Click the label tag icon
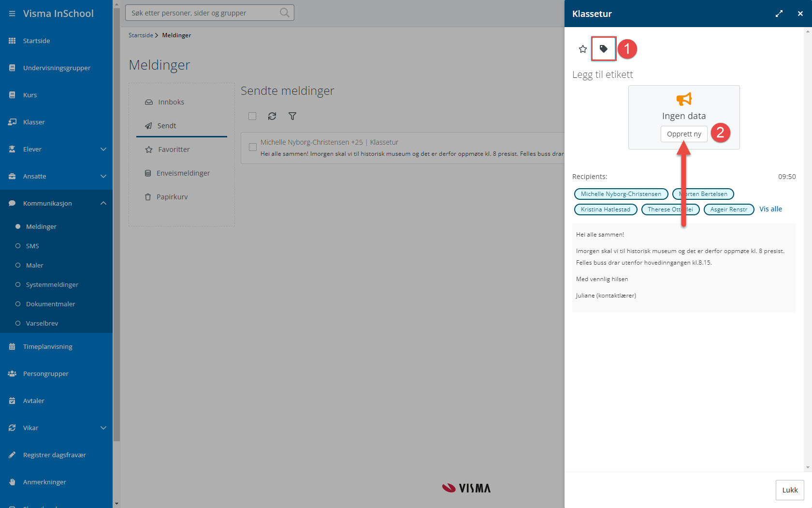 tap(603, 49)
